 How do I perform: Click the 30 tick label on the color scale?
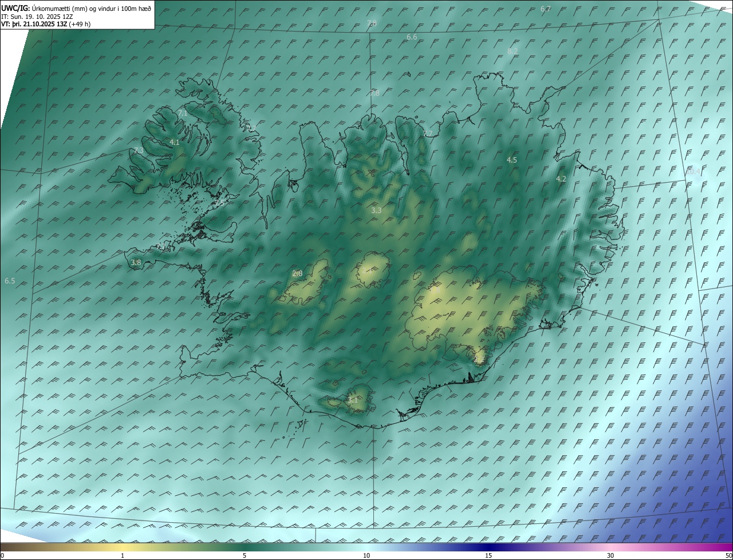610,555
